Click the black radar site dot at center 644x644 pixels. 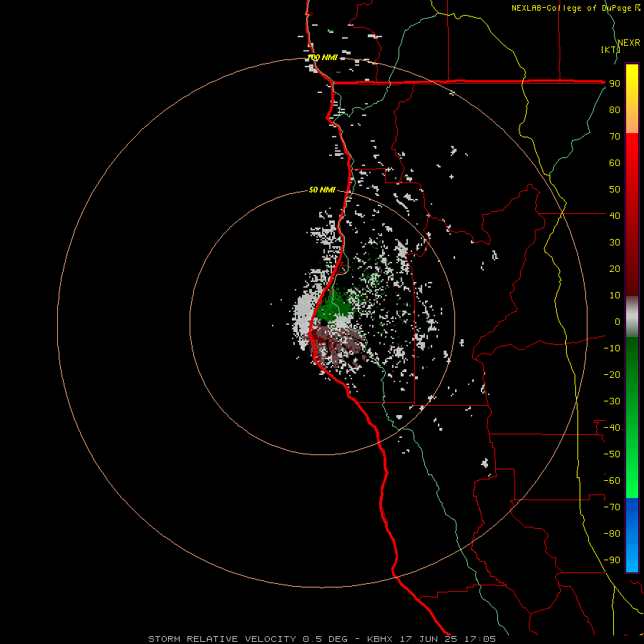point(323,323)
